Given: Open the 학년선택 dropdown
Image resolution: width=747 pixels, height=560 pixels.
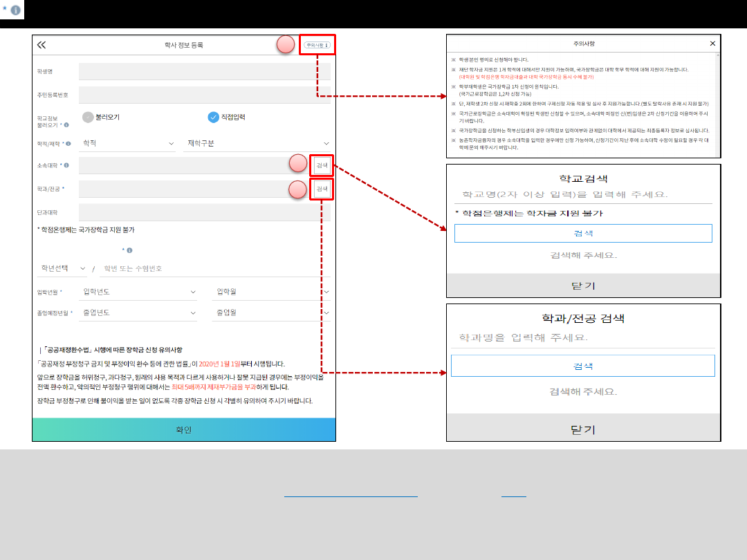Looking at the screenshot, I should [x=62, y=268].
